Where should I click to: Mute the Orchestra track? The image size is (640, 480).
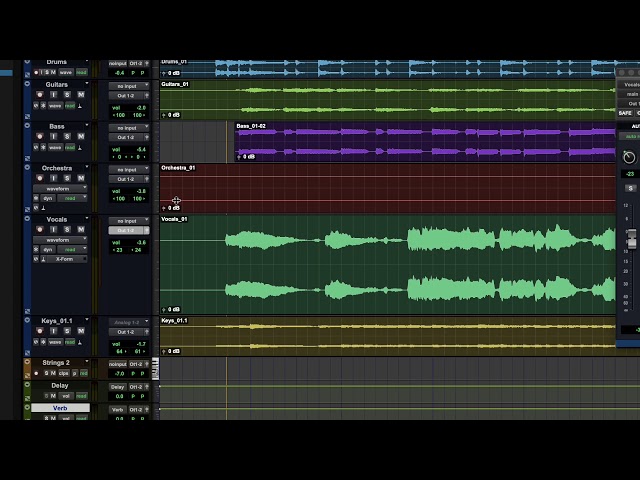[81, 178]
